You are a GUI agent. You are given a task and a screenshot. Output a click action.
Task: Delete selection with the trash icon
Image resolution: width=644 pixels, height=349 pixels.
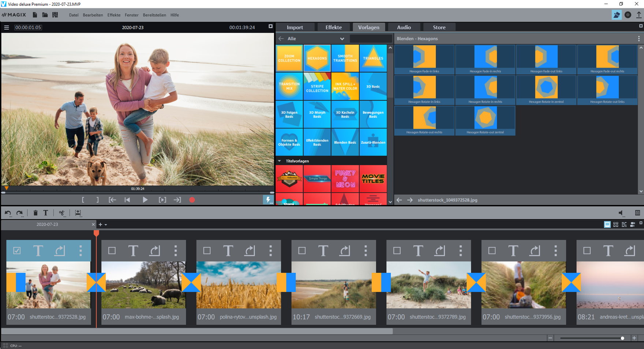pyautogui.click(x=35, y=213)
